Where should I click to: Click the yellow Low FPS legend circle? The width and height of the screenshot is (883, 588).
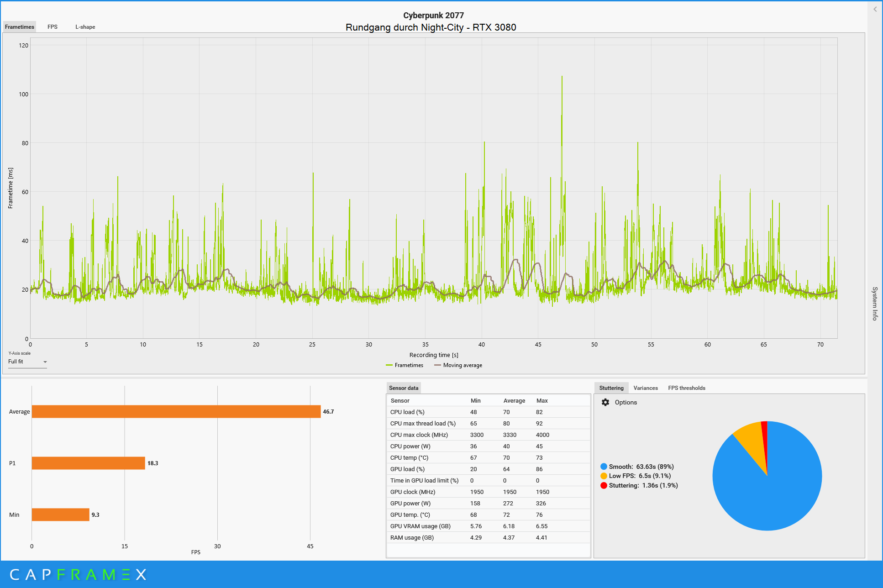pyautogui.click(x=604, y=476)
